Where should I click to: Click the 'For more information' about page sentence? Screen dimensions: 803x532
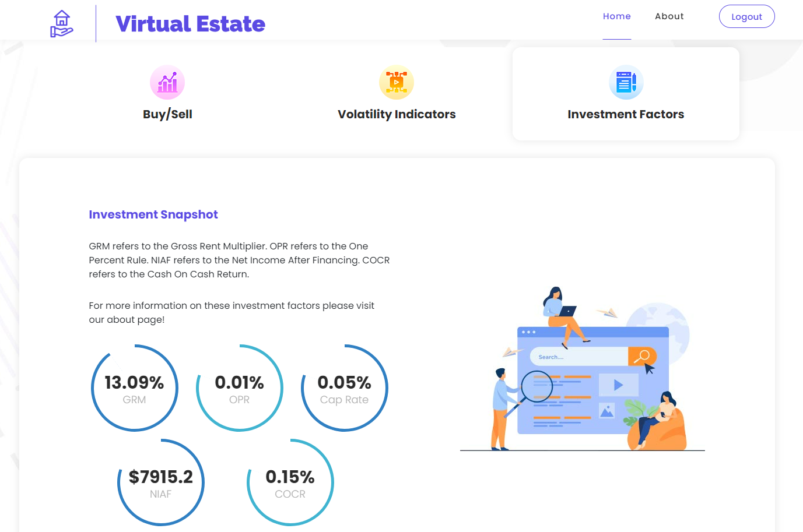tap(232, 312)
